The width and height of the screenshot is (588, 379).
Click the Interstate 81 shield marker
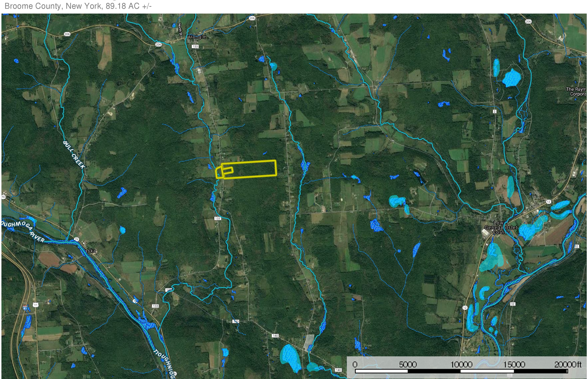[25, 308]
